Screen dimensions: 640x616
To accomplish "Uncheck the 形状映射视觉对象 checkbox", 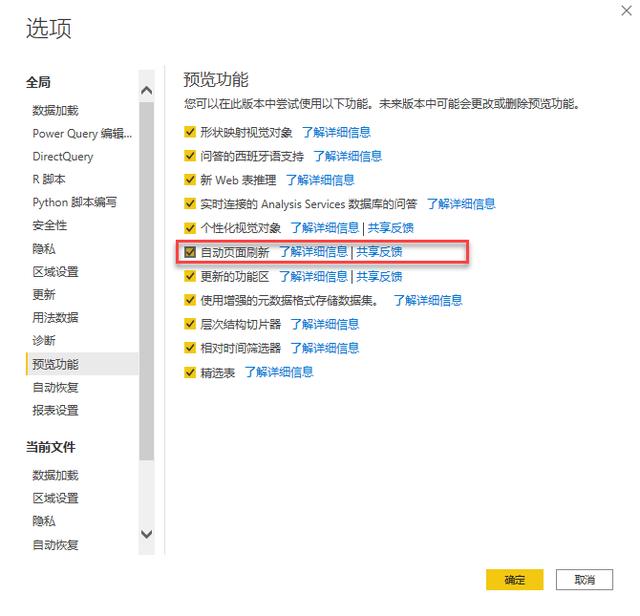I will (190, 132).
